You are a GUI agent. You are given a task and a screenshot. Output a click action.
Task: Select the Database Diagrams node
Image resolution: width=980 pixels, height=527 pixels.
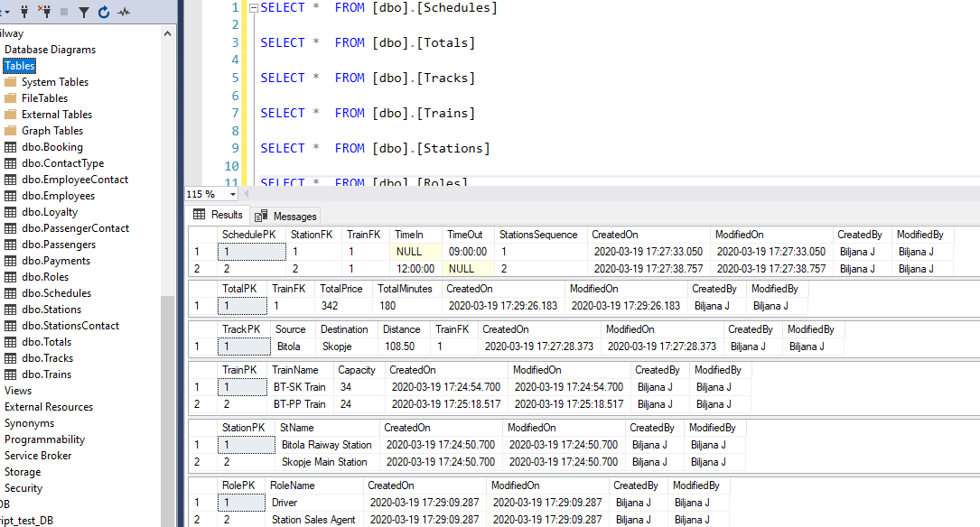pyautogui.click(x=50, y=50)
